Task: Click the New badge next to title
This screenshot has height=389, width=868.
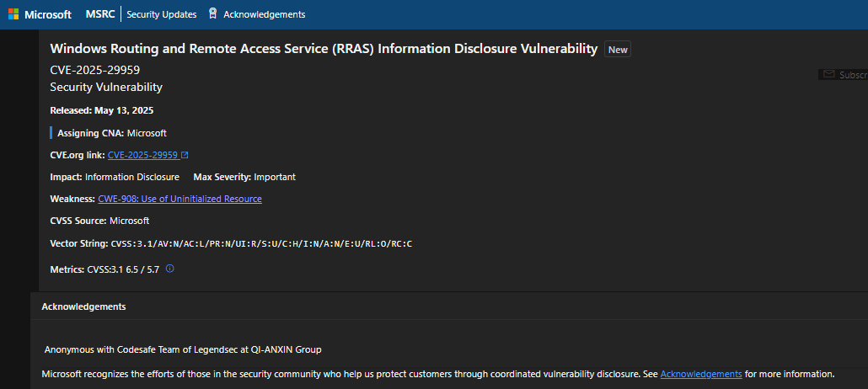Action: point(618,50)
